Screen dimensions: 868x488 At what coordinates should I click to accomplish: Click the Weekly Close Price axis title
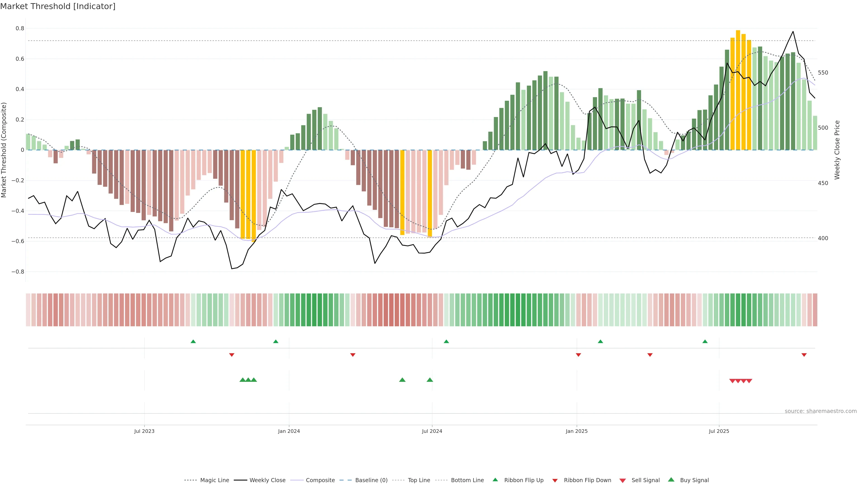pos(837,150)
